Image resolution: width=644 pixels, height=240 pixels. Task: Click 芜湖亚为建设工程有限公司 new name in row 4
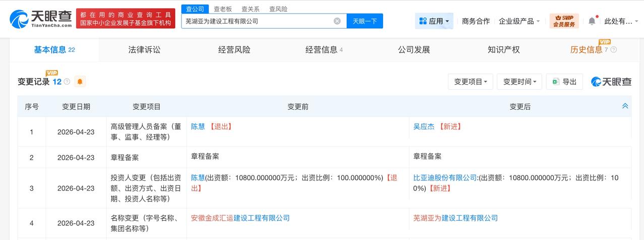click(456, 218)
